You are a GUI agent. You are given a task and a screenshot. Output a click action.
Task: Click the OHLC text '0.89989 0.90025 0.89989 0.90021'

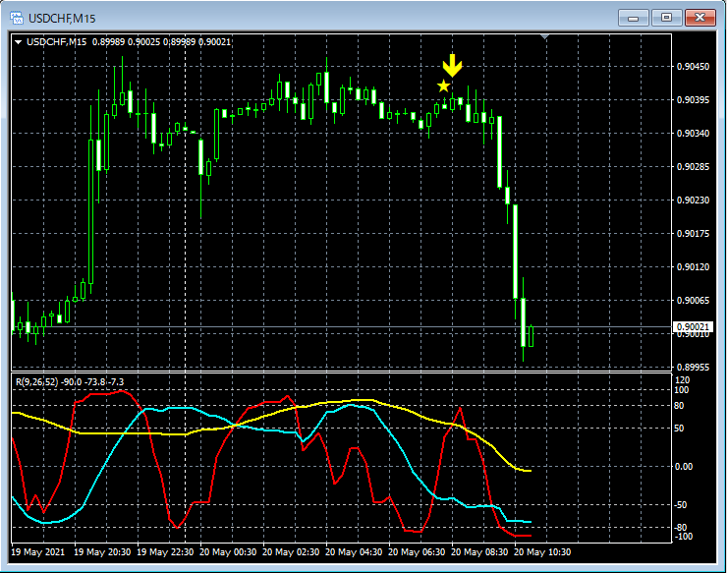pyautogui.click(x=161, y=42)
